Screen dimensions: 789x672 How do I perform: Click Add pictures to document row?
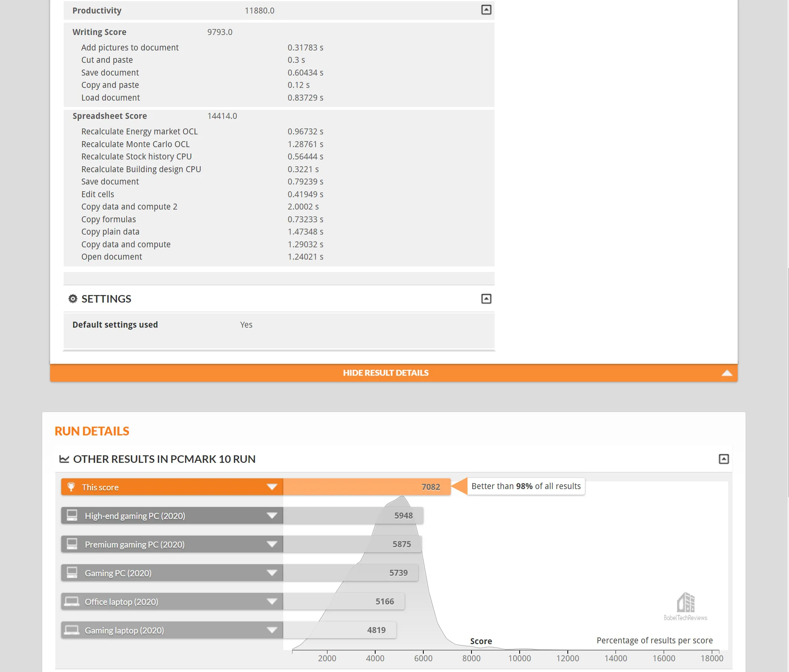[202, 47]
